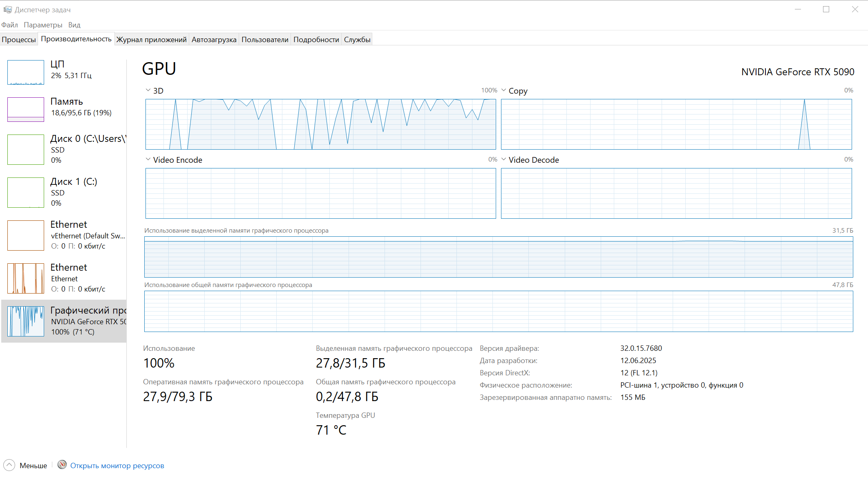Open the Диск 1 (C:) thumbnail
Image resolution: width=868 pixels, height=480 pixels.
pyautogui.click(x=26, y=193)
